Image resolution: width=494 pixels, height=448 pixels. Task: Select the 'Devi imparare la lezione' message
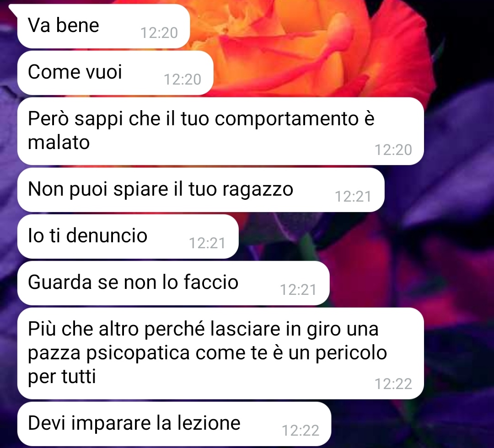174,424
